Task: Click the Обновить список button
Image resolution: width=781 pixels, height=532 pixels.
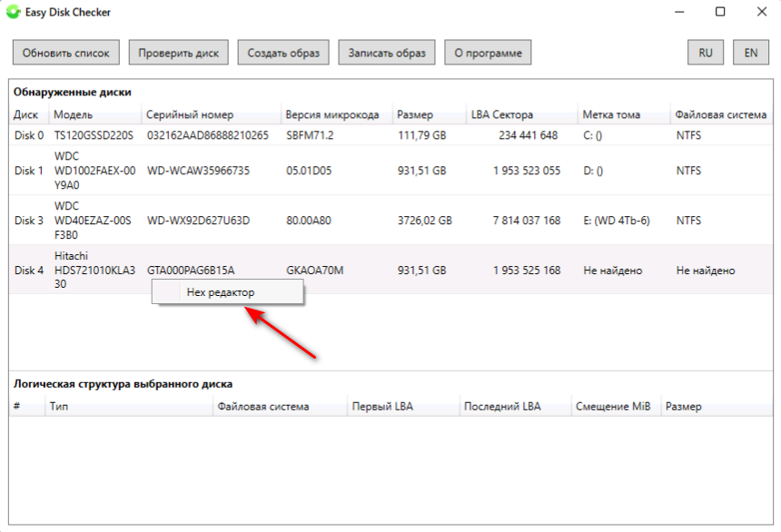Action: (65, 53)
